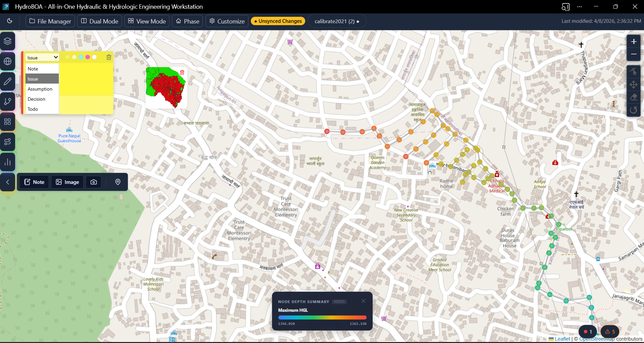Close the Node Depth Summary legend
Image resolution: width=644 pixels, height=343 pixels.
pyautogui.click(x=363, y=301)
